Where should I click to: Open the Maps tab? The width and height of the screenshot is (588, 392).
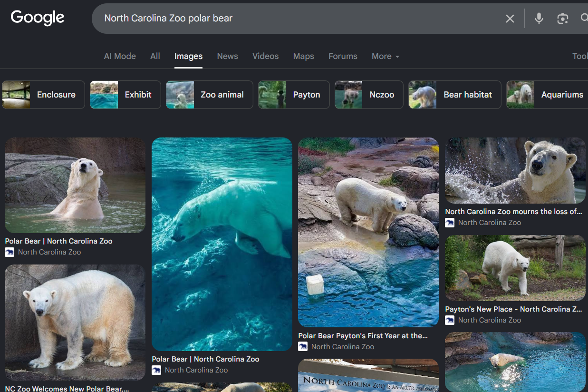(x=303, y=56)
